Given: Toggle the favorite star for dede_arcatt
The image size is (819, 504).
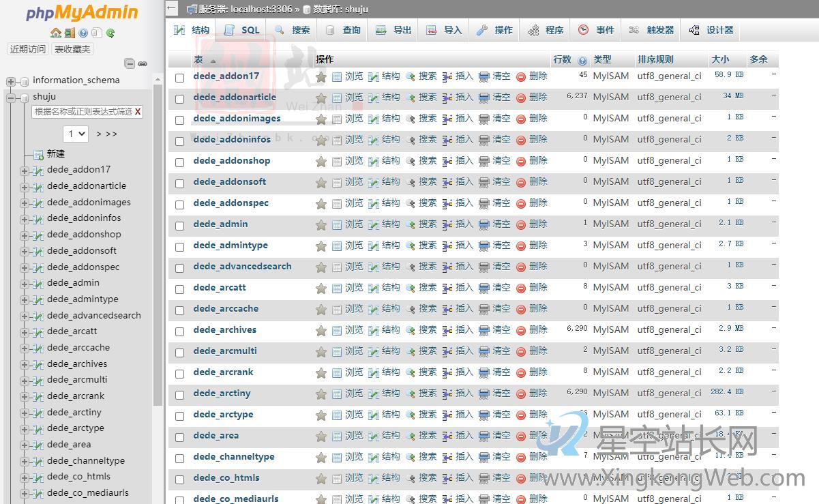Looking at the screenshot, I should [x=321, y=287].
